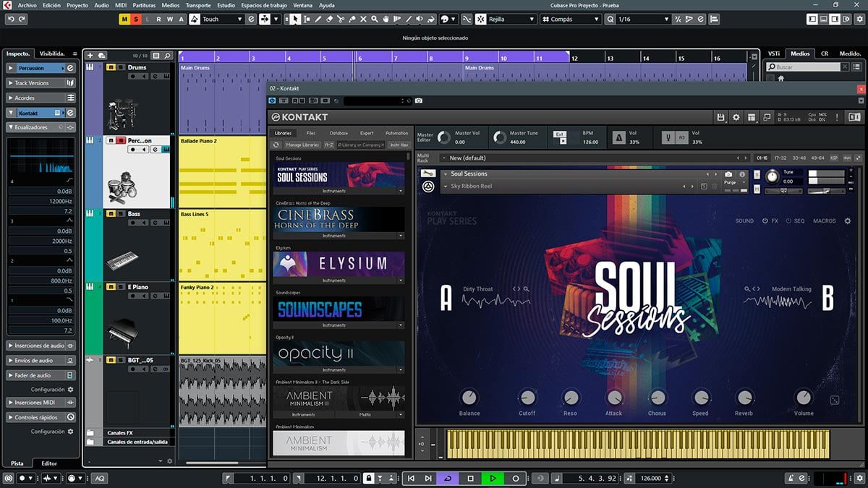Click the Undo arrow in Cubase toolbar
The image size is (868, 488).
(12, 19)
